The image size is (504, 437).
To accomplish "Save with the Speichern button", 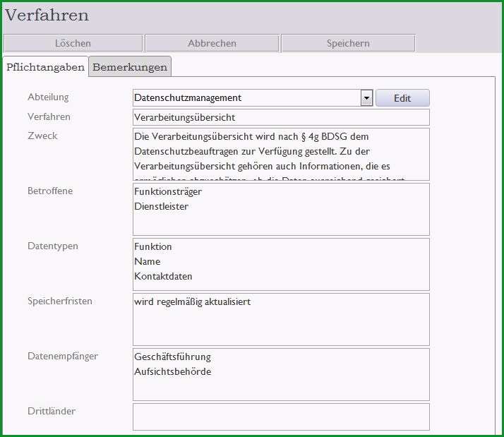I will click(x=348, y=43).
